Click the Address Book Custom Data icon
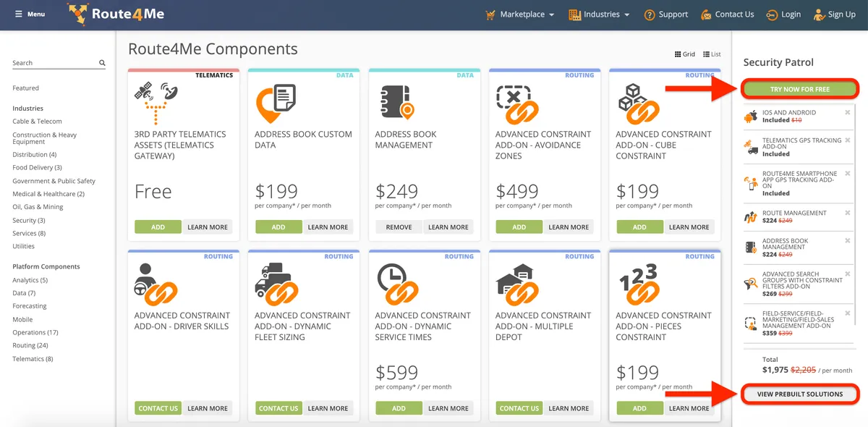 [x=277, y=103]
